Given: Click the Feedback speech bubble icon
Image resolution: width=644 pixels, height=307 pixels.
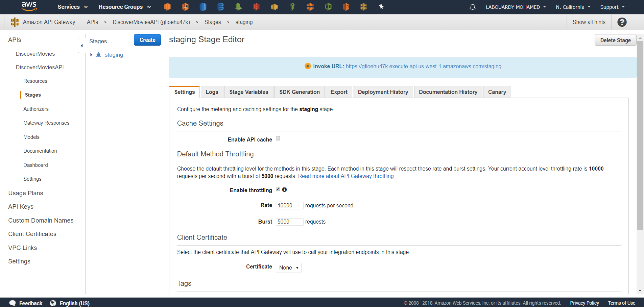Looking at the screenshot, I should coord(13,303).
